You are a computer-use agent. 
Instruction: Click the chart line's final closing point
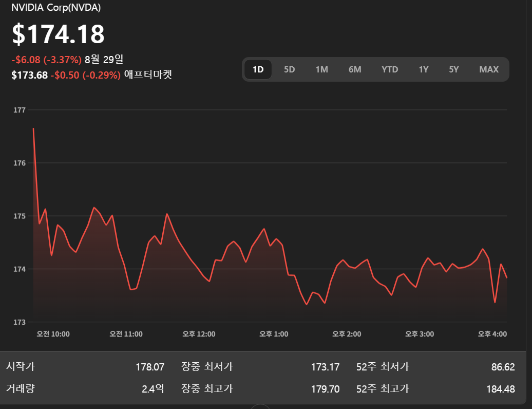506,277
